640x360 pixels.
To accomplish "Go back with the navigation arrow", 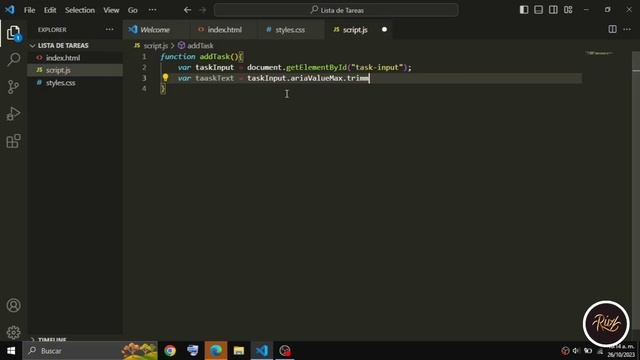I will [x=187, y=10].
